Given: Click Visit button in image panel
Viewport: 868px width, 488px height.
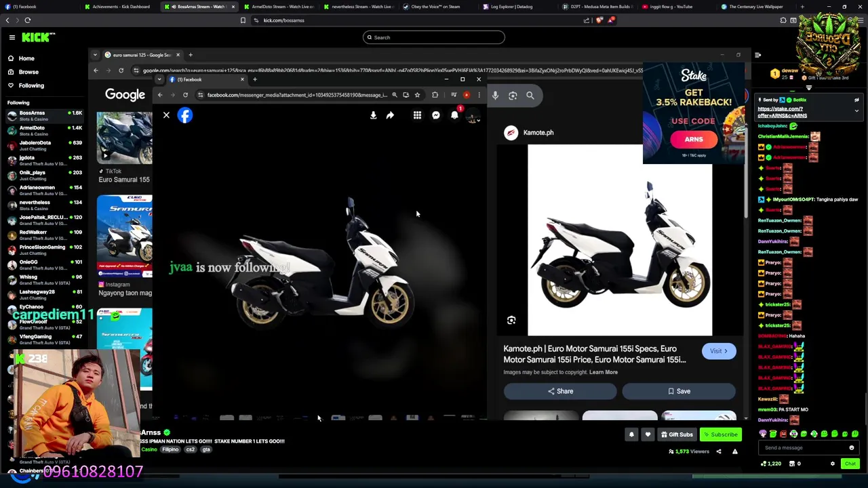Looking at the screenshot, I should pos(718,351).
